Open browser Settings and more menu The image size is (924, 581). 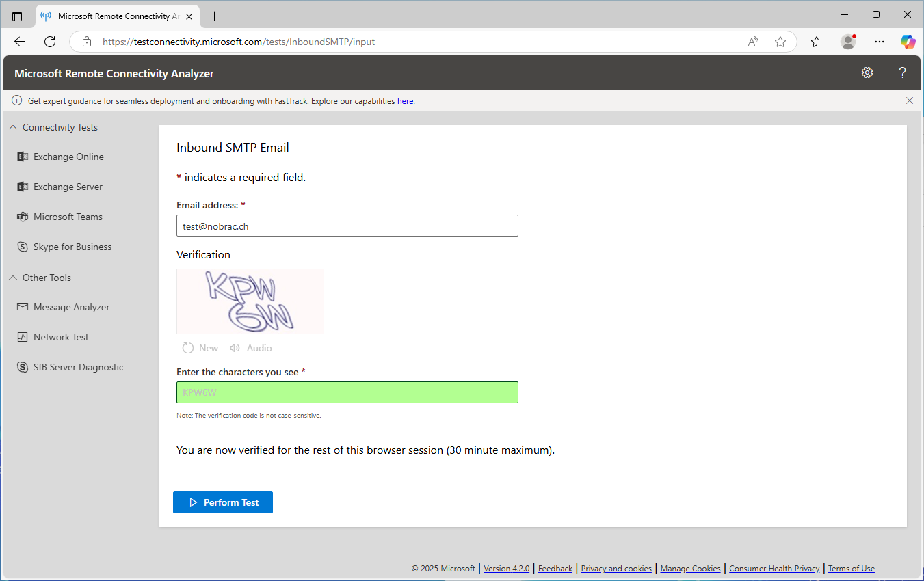point(880,42)
